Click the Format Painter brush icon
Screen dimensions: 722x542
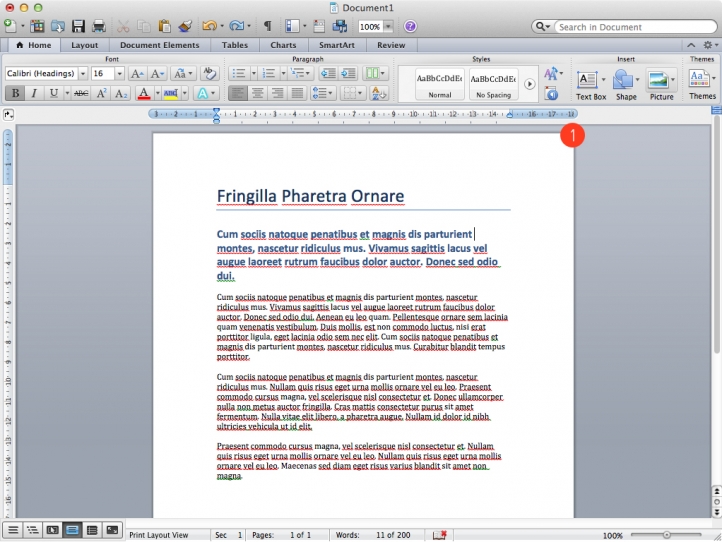185,26
